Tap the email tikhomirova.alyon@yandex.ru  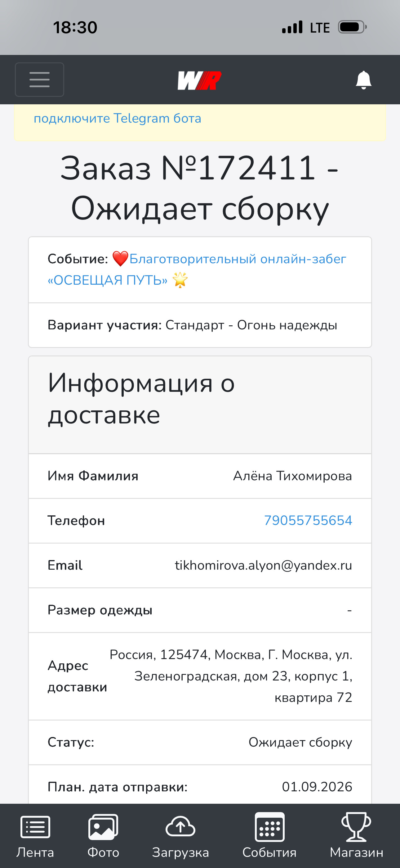tap(263, 565)
